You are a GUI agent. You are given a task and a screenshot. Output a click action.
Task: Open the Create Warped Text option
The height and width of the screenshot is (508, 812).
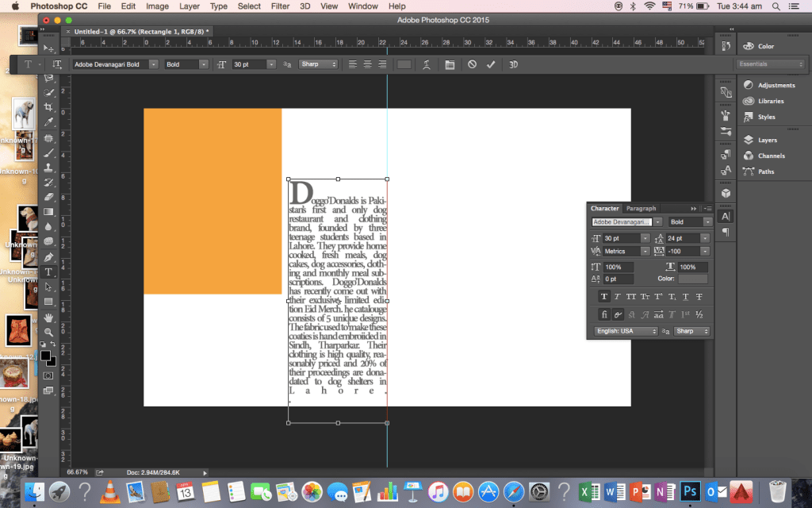click(427, 64)
